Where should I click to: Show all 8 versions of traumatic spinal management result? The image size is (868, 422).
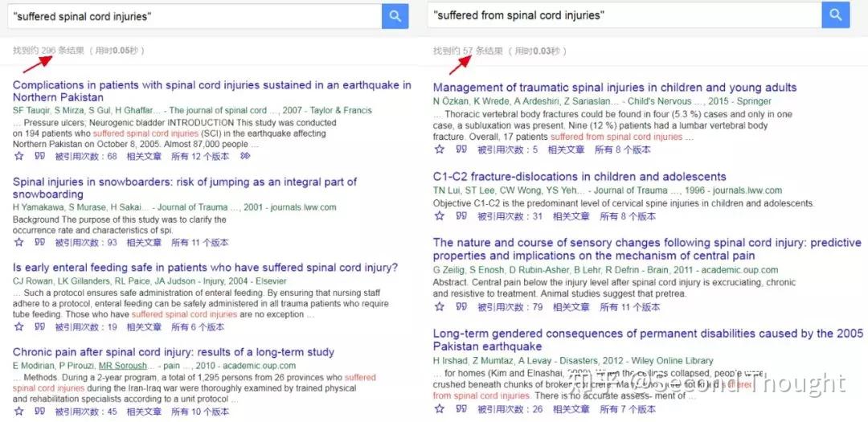click(623, 150)
